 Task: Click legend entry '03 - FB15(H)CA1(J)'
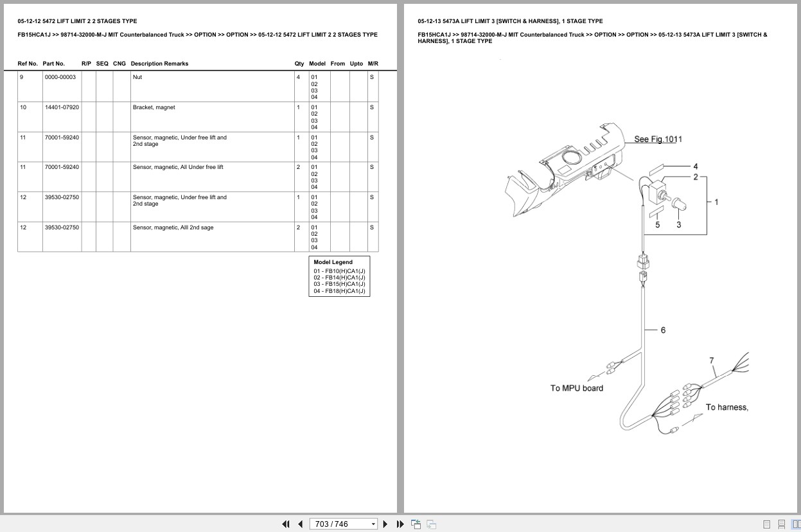(x=339, y=284)
